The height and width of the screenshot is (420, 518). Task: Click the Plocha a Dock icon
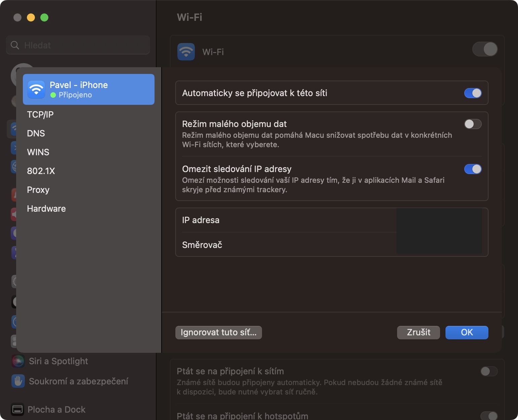click(x=17, y=410)
